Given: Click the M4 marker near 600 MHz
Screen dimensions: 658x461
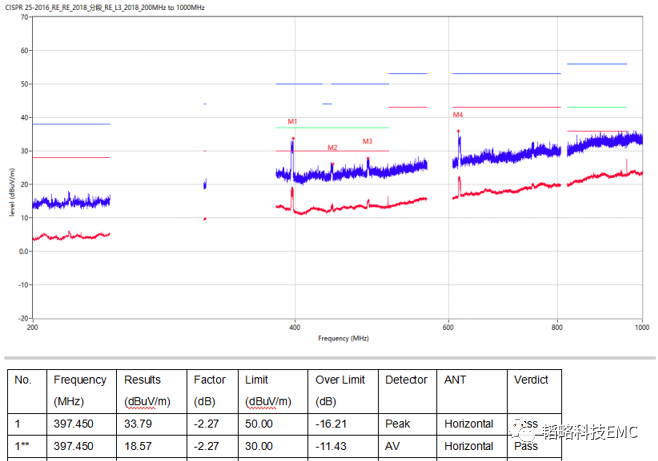Looking at the screenshot, I should pyautogui.click(x=458, y=115).
